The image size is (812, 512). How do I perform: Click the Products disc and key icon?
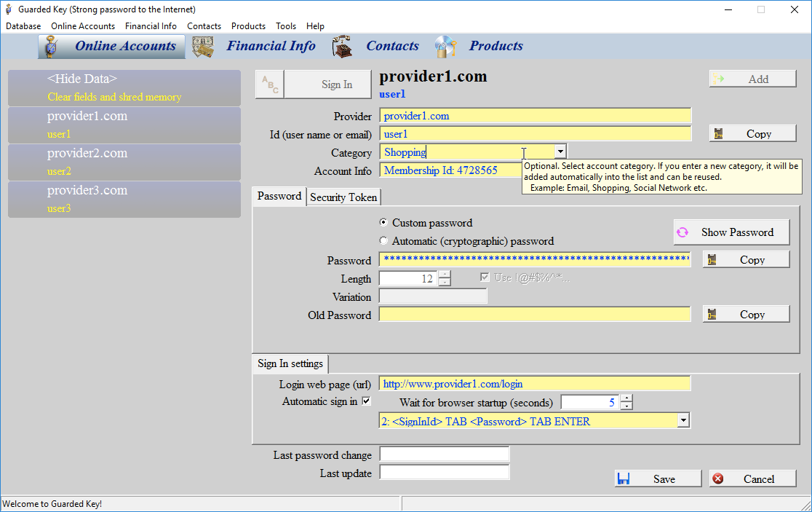pos(445,46)
